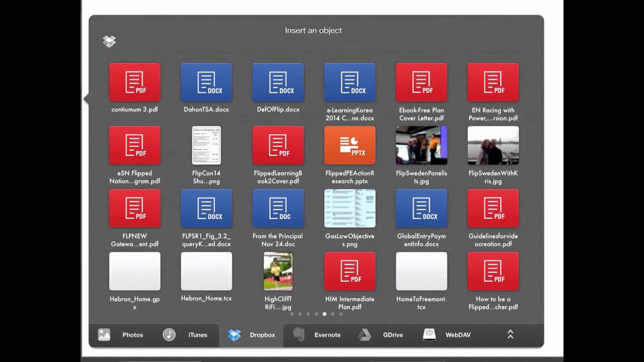Open the GDrive source tab
The width and height of the screenshot is (644, 362).
tap(380, 335)
